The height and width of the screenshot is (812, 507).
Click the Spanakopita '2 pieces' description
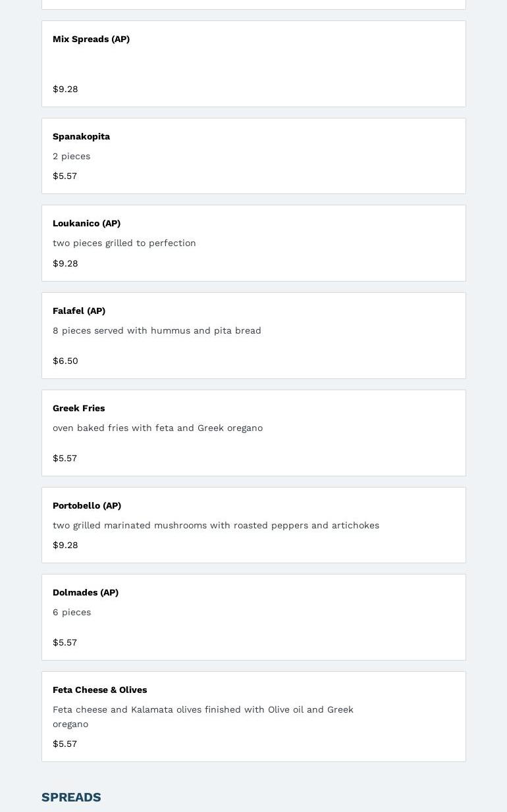[x=71, y=156]
